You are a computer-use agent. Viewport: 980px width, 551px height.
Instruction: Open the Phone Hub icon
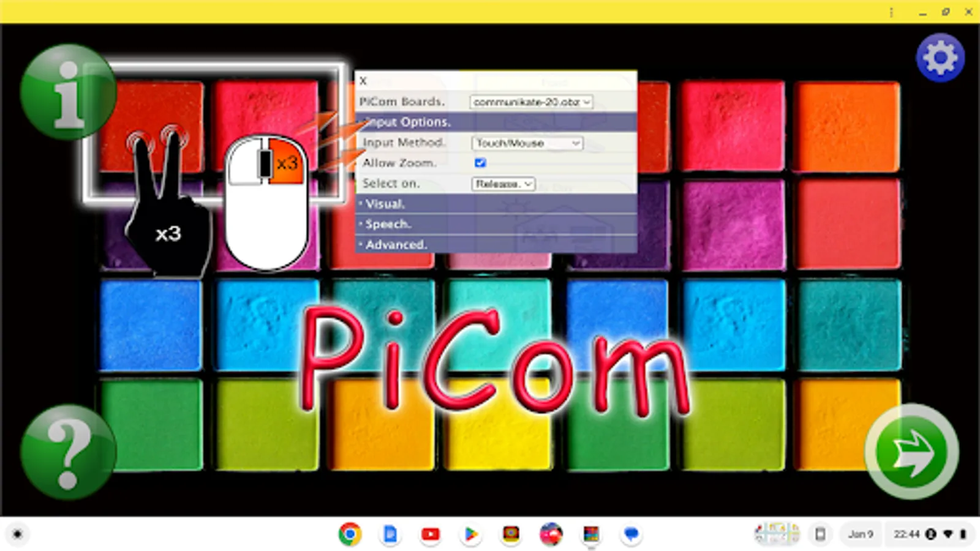820,534
